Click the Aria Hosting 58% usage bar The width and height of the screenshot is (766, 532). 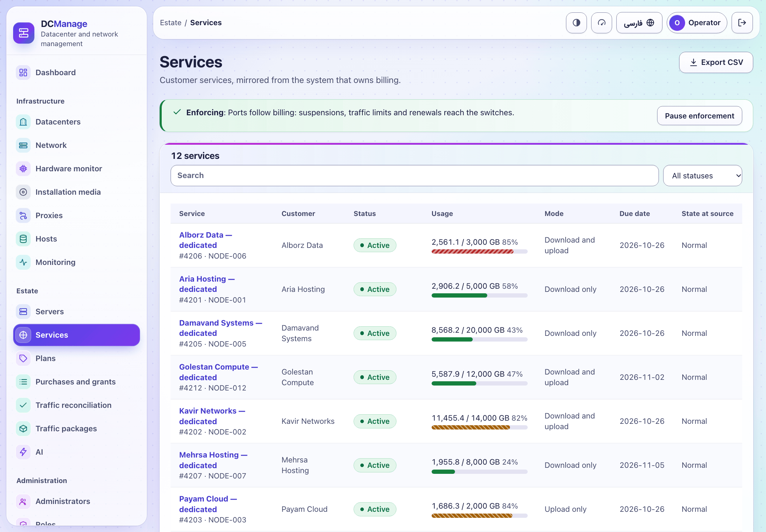point(479,295)
